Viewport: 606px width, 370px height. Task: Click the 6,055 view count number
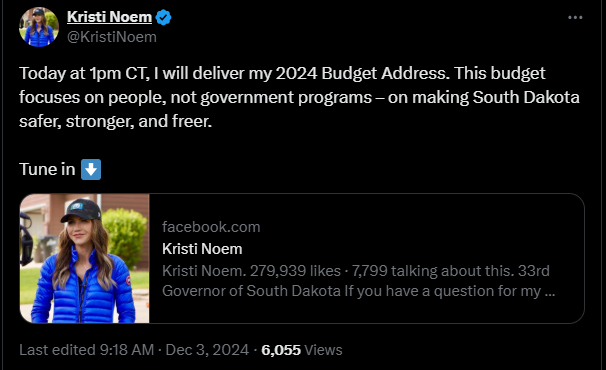pos(281,350)
